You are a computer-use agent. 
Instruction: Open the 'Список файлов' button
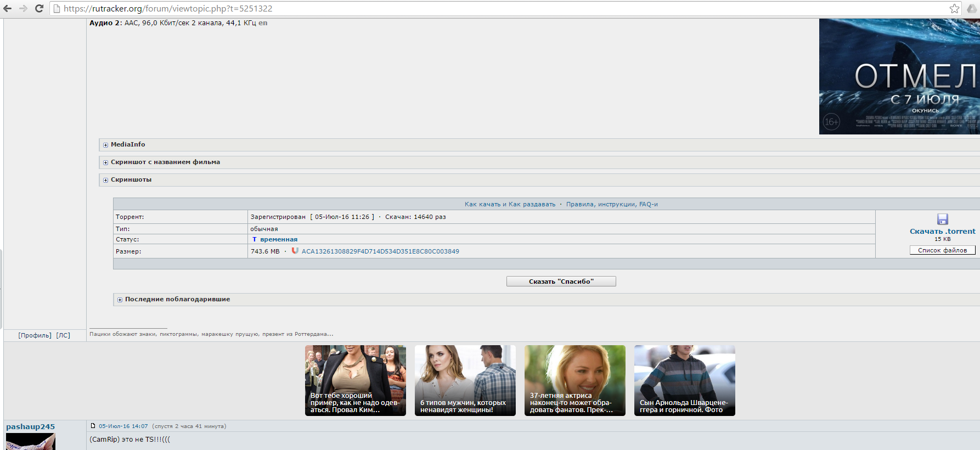point(943,250)
